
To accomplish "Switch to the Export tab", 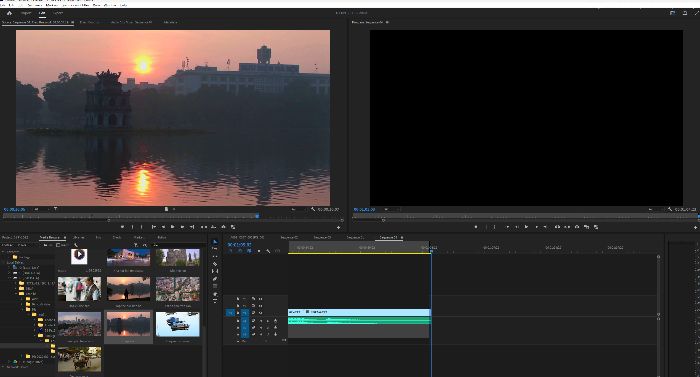I will pos(58,13).
